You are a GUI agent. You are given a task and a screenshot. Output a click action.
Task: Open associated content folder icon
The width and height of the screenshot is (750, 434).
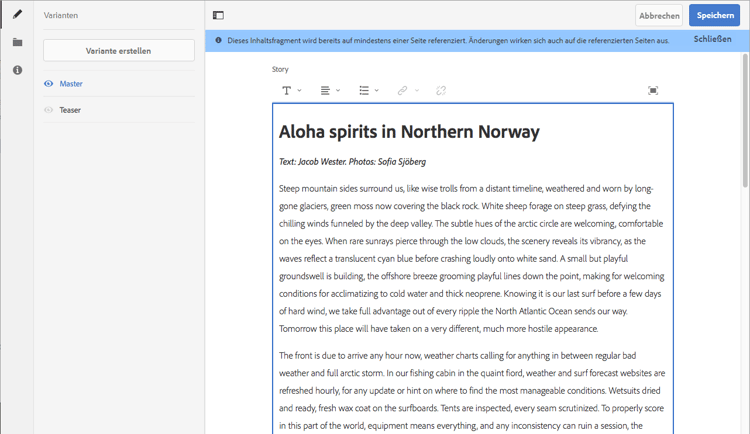coord(17,42)
